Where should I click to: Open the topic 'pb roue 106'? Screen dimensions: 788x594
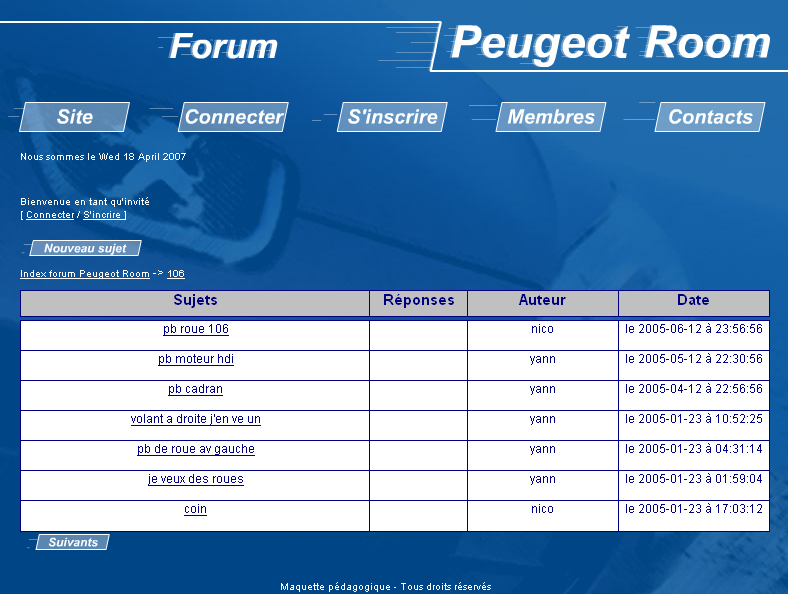coord(195,329)
